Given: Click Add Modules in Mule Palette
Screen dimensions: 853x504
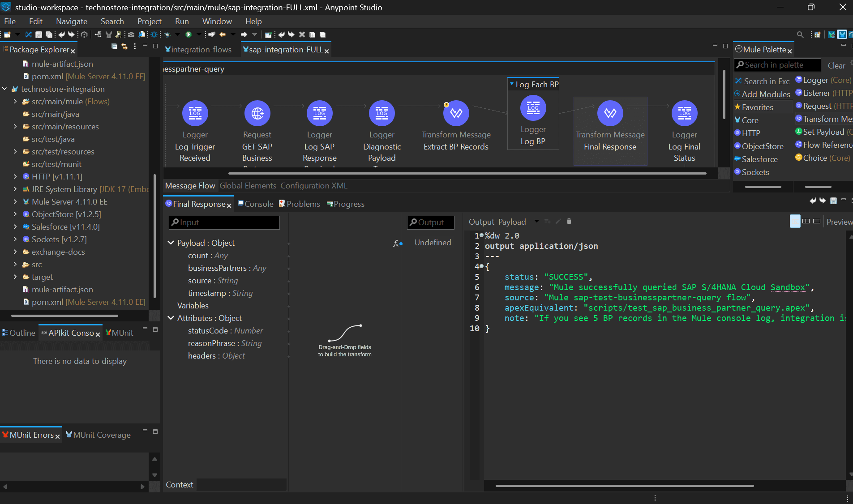Looking at the screenshot, I should [762, 94].
